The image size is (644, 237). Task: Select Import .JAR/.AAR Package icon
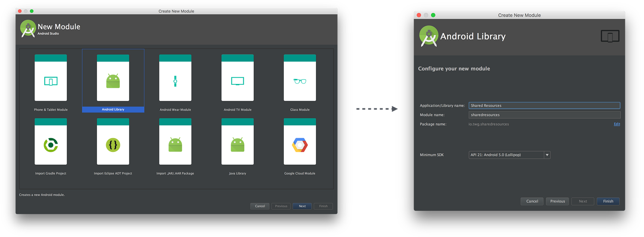click(x=175, y=141)
